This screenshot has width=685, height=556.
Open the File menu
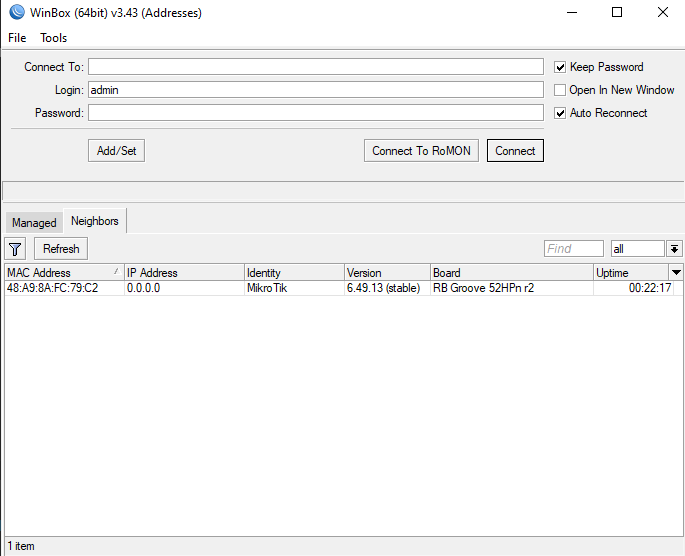tap(17, 38)
